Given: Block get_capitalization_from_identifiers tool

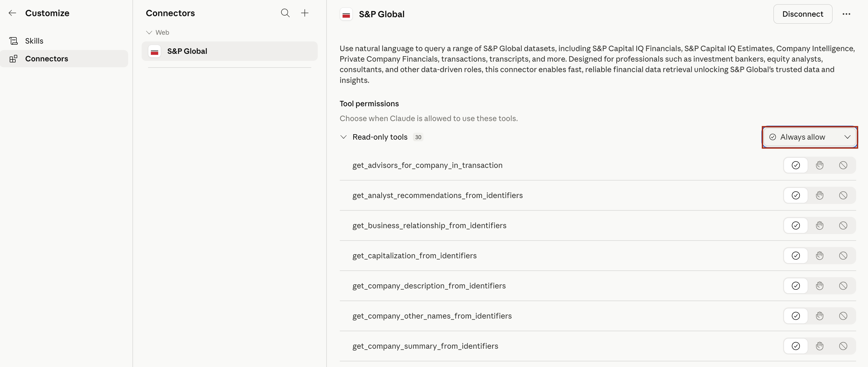Looking at the screenshot, I should [843, 256].
